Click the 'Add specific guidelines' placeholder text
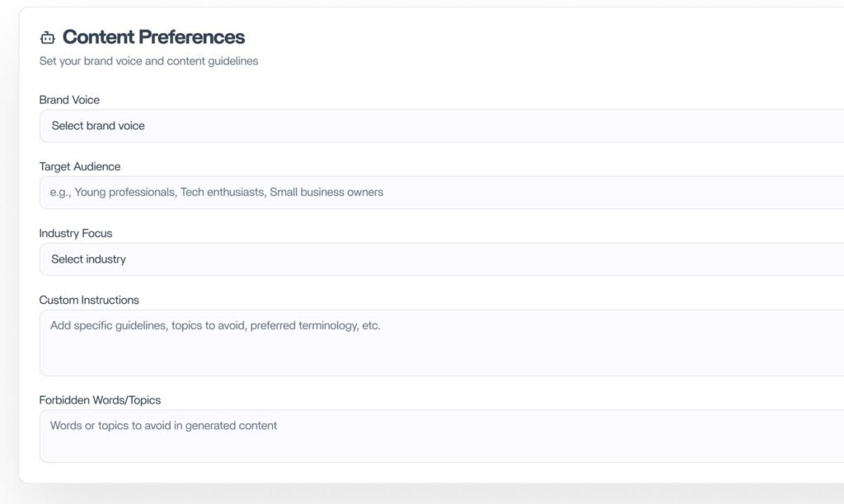844x504 pixels. pyautogui.click(x=215, y=325)
